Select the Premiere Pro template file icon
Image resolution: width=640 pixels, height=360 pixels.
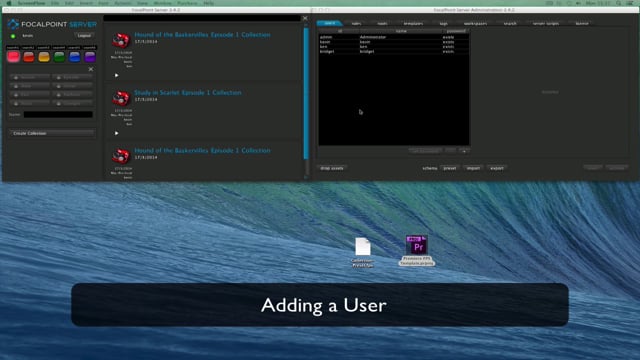[417, 245]
